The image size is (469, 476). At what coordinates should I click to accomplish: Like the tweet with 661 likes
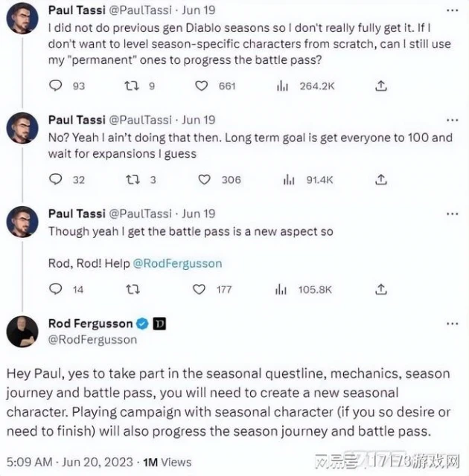(202, 86)
